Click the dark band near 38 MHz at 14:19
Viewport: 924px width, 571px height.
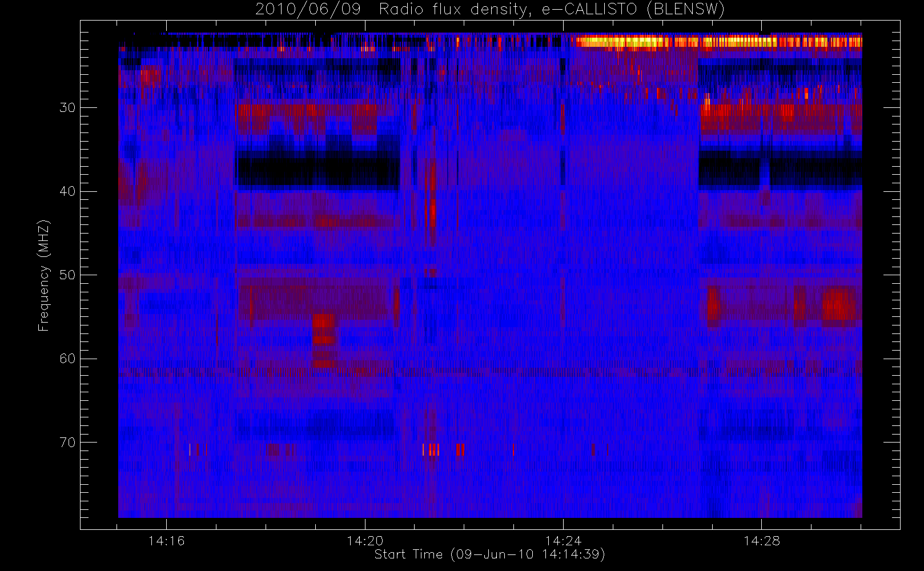[318, 173]
